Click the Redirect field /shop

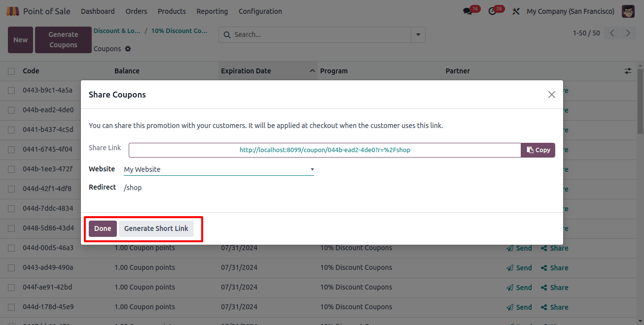(x=133, y=188)
